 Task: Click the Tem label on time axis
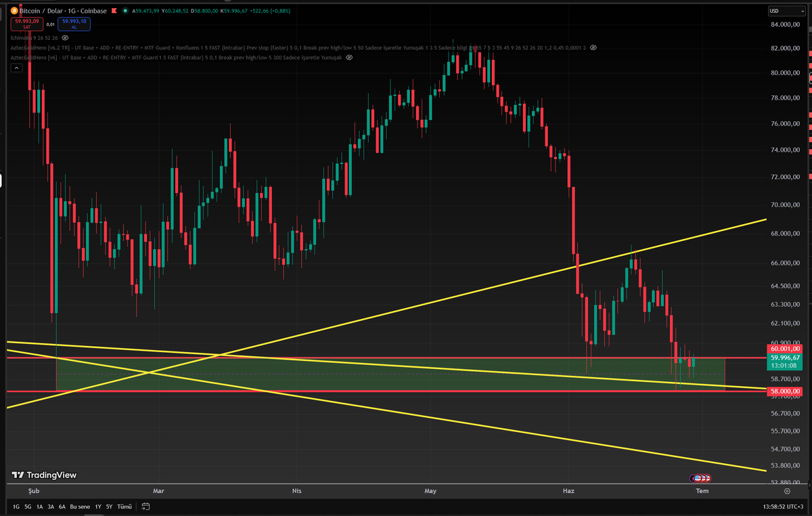pos(702,491)
